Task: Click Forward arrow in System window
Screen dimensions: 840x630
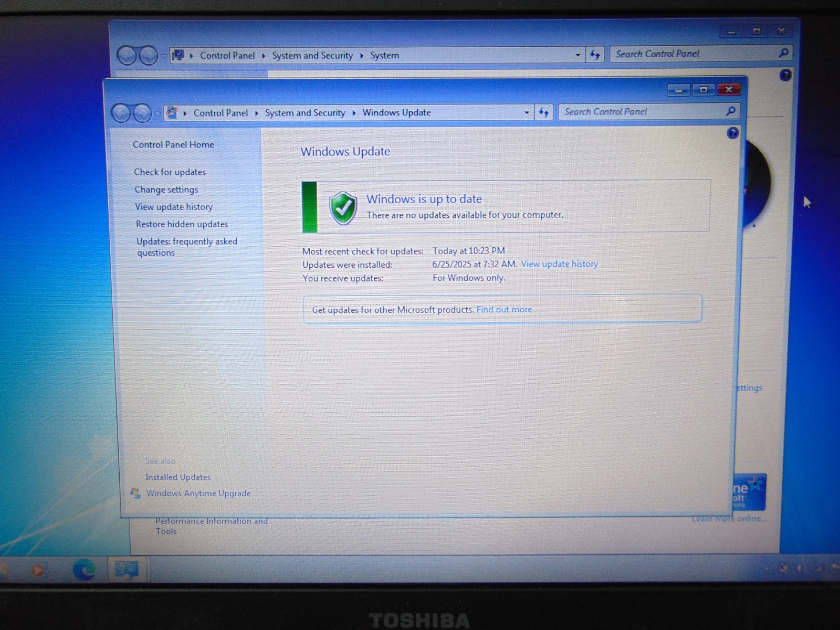Action: click(148, 55)
